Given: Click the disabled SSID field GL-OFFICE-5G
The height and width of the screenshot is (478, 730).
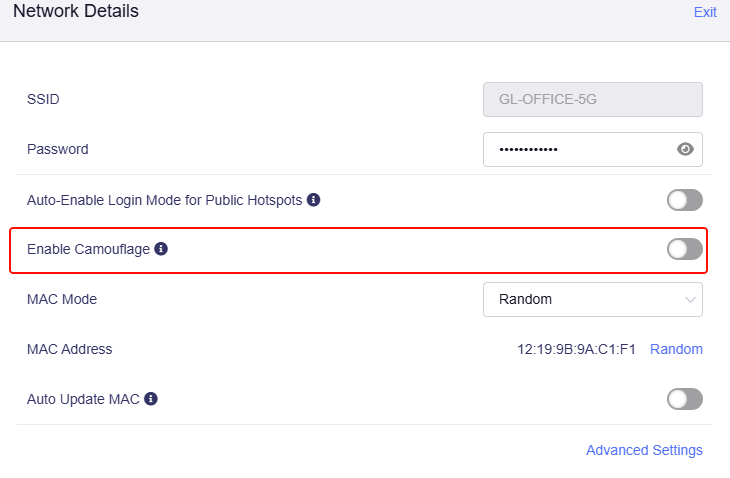Looking at the screenshot, I should point(593,100).
